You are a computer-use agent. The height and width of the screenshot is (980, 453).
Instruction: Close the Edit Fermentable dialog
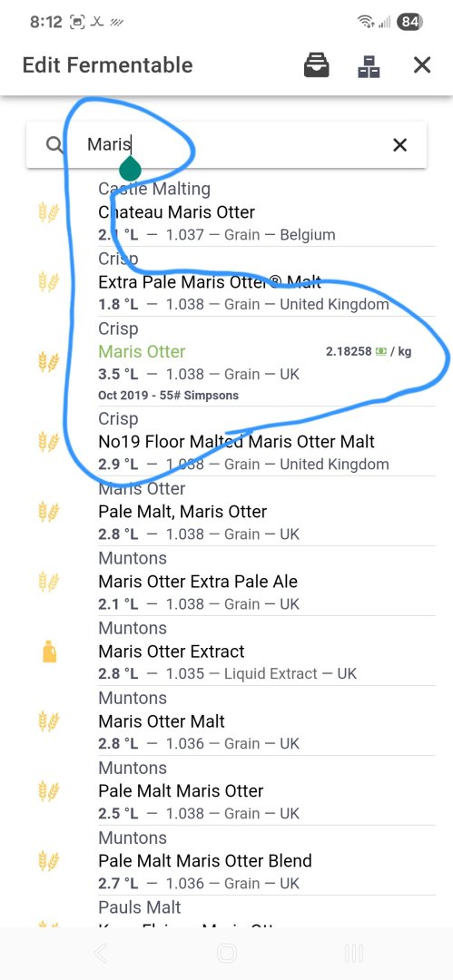click(422, 65)
